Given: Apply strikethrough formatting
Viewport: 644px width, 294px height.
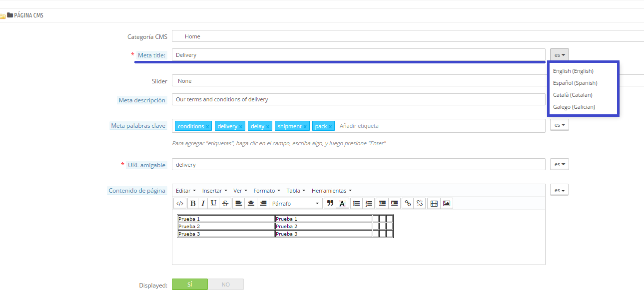Looking at the screenshot, I should 225,203.
